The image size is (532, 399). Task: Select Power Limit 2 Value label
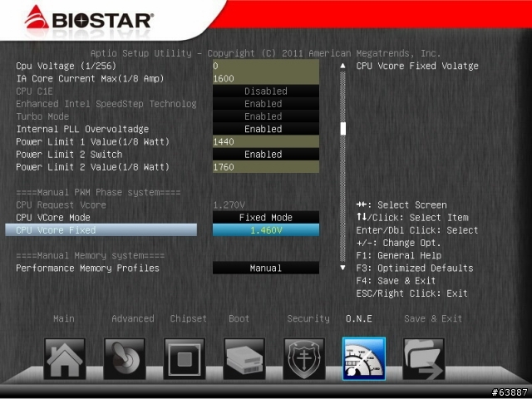coord(92,167)
